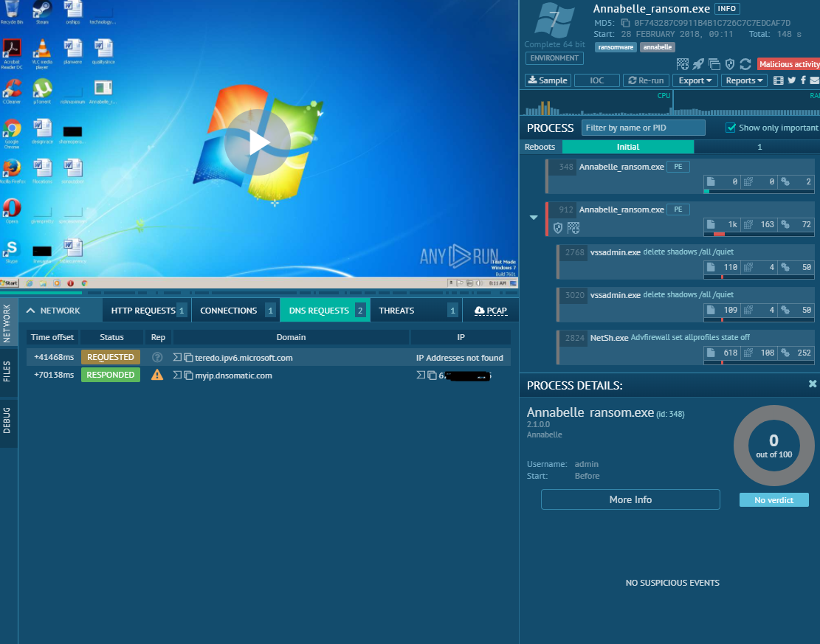
Task: Download the PCAP file
Action: [491, 311]
